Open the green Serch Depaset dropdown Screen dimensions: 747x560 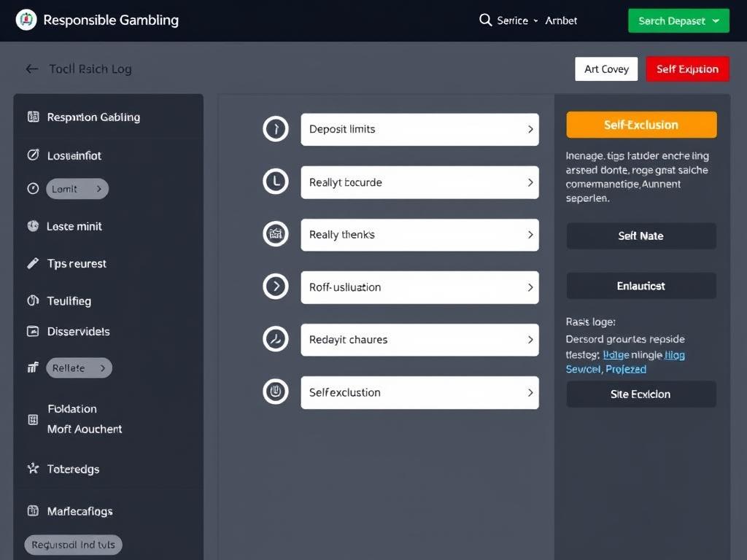point(678,20)
